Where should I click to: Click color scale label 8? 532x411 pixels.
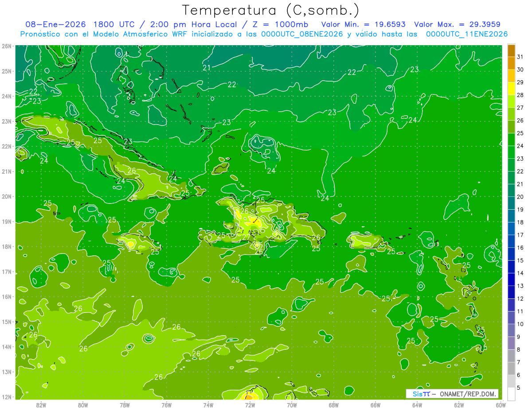tap(518, 349)
